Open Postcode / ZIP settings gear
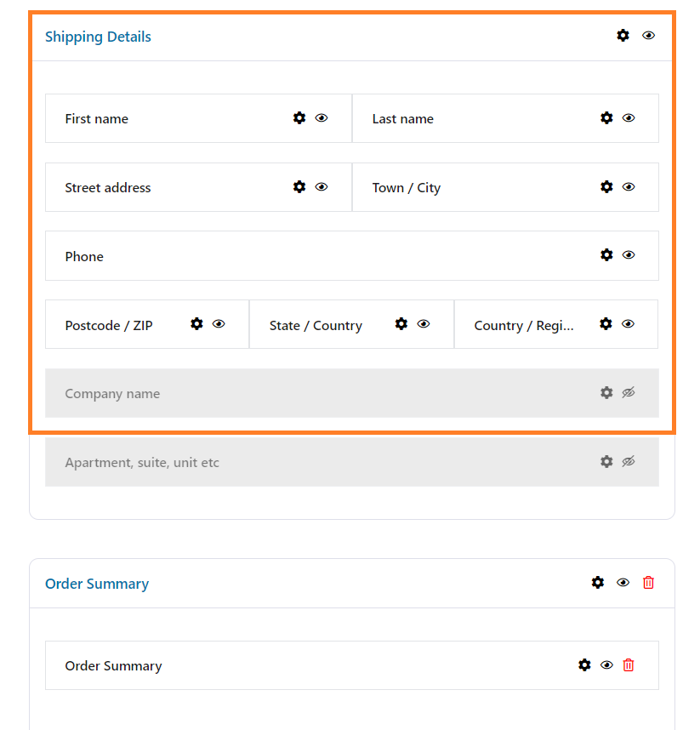Screen dimensions: 700x730 196,323
